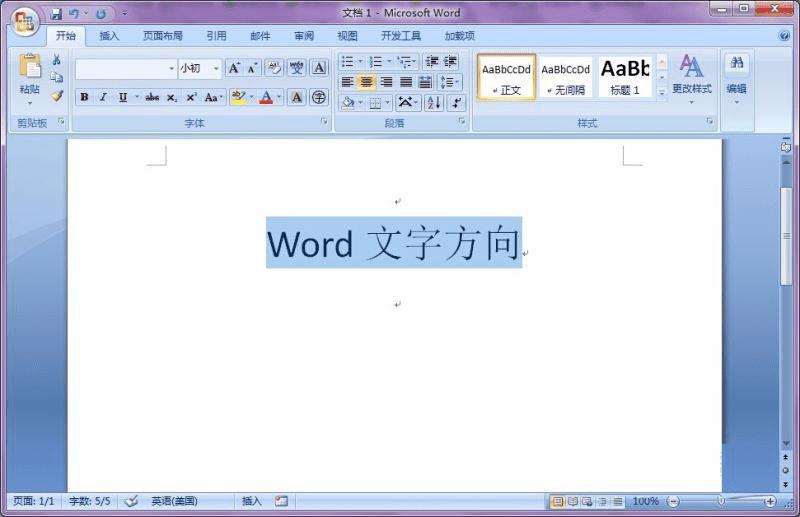The image size is (800, 517).
Task: Click the Paste (粘贴) clipboard icon
Action: click(30, 67)
